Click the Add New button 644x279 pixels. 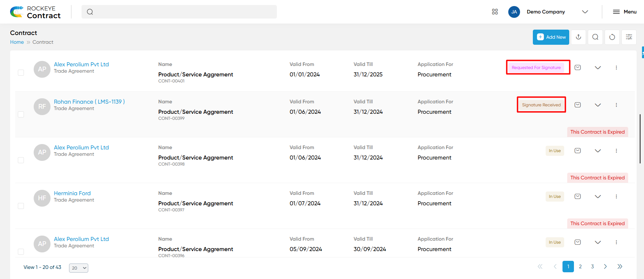click(551, 37)
